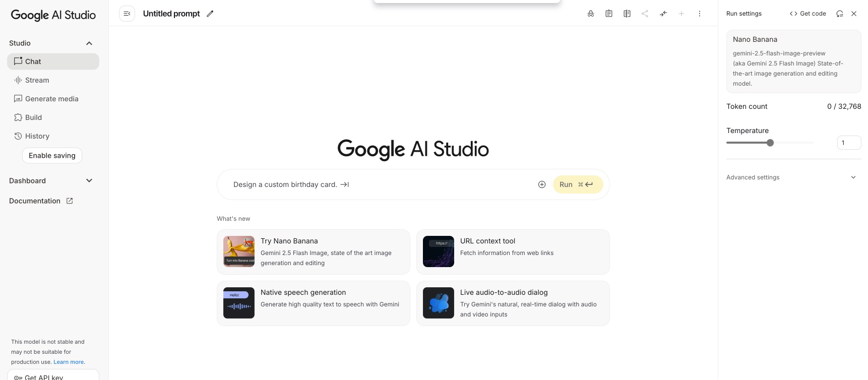The image size is (868, 380).
Task: Click the Run button
Action: click(578, 184)
